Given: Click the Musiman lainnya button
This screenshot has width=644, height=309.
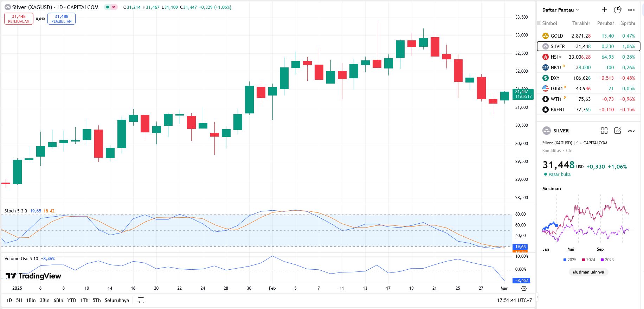Looking at the screenshot, I should click(588, 272).
